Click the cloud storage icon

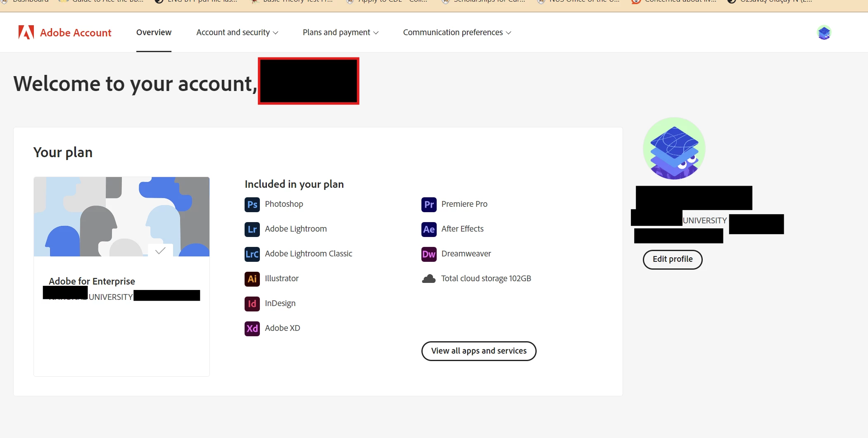coord(429,279)
